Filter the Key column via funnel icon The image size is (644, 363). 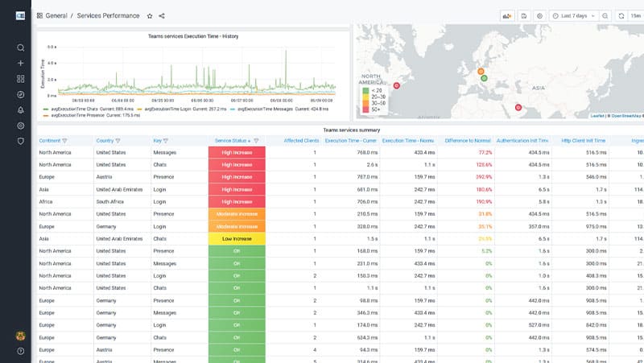166,141
